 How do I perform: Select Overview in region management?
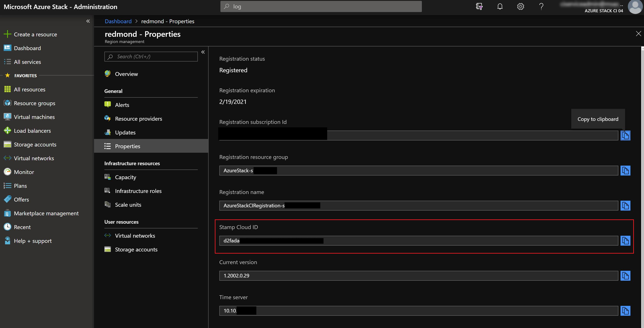click(127, 74)
